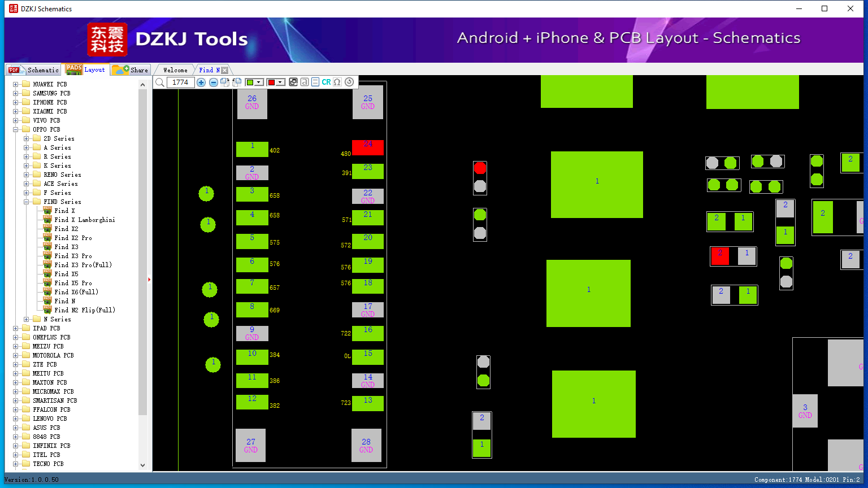Image resolution: width=868 pixels, height=488 pixels.
Task: Zoom in with the blue plus button
Action: pyautogui.click(x=201, y=82)
